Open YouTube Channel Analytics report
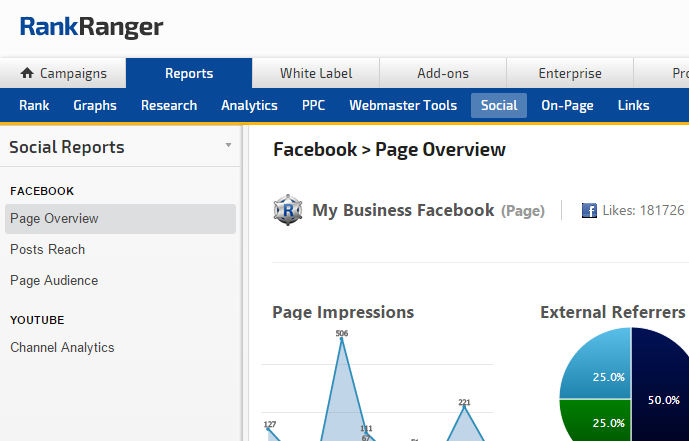The height and width of the screenshot is (441, 689). pyautogui.click(x=62, y=347)
